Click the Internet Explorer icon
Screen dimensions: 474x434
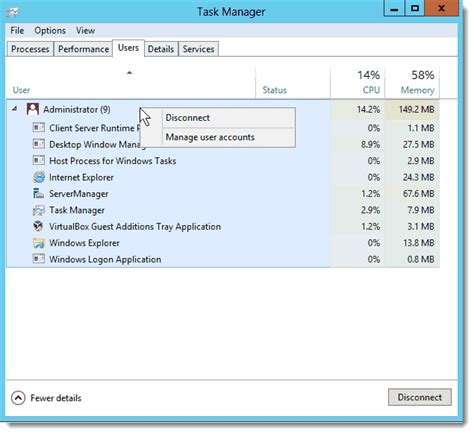tap(39, 177)
